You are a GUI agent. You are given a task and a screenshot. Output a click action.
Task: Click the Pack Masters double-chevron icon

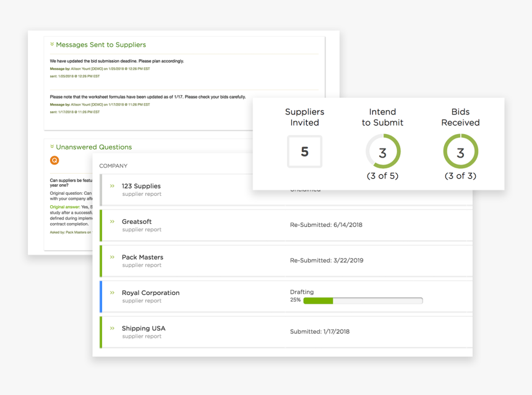tap(112, 257)
